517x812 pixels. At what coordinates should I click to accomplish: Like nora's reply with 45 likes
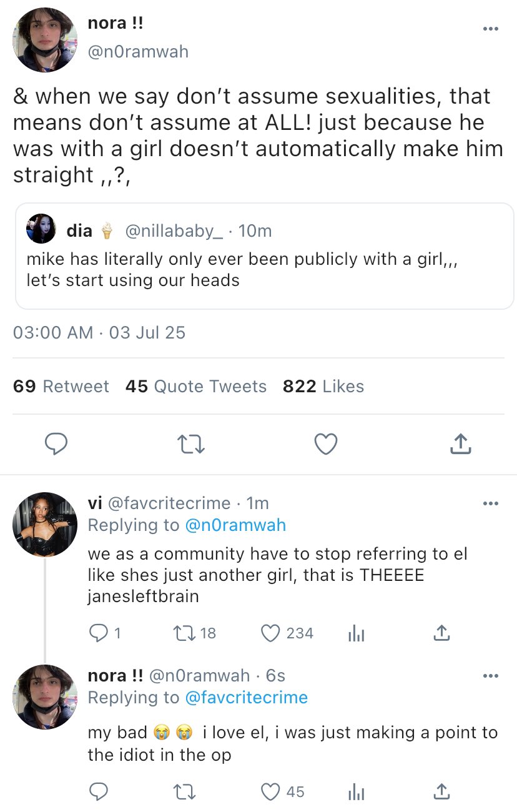pos(270,792)
